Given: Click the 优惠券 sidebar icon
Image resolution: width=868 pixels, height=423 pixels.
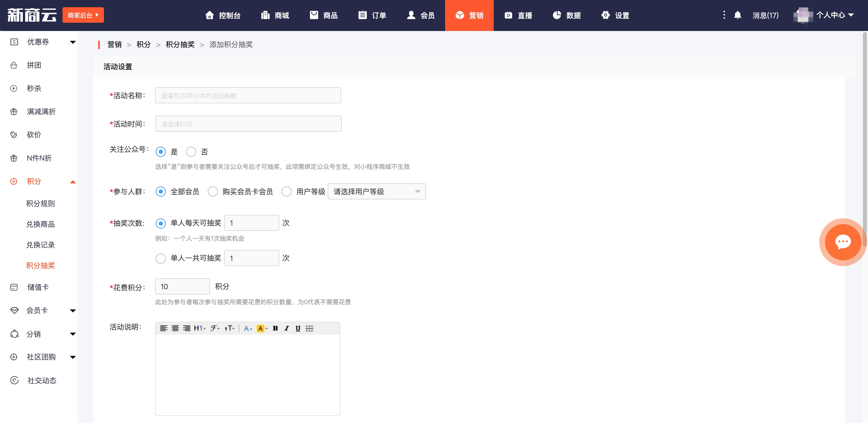Looking at the screenshot, I should 14,42.
